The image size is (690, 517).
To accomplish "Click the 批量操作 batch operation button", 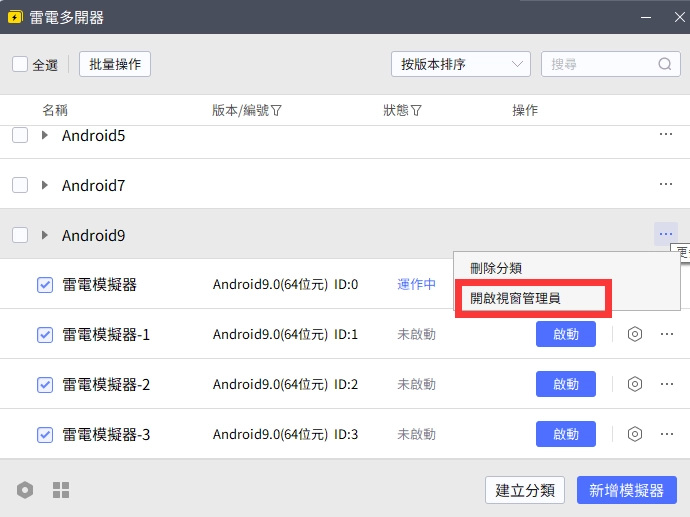I will [115, 64].
